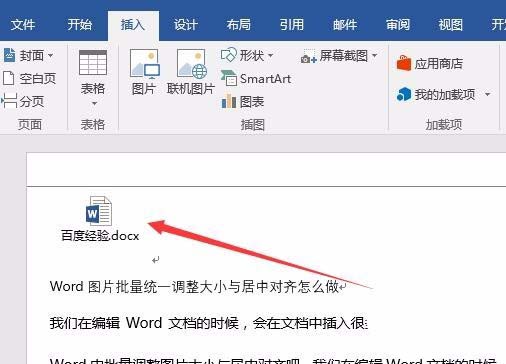Image resolution: width=506 pixels, height=364 pixels.
Task: Insert a Chart (图表) via its icon
Action: click(x=229, y=101)
